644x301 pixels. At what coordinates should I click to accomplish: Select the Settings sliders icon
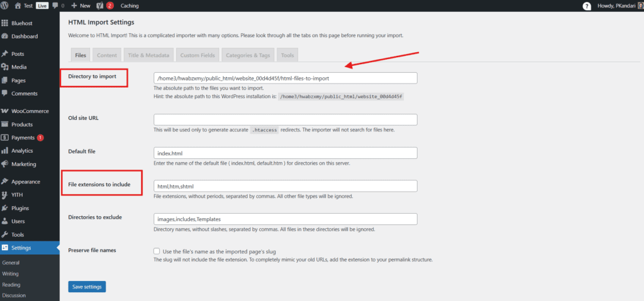[x=5, y=248]
